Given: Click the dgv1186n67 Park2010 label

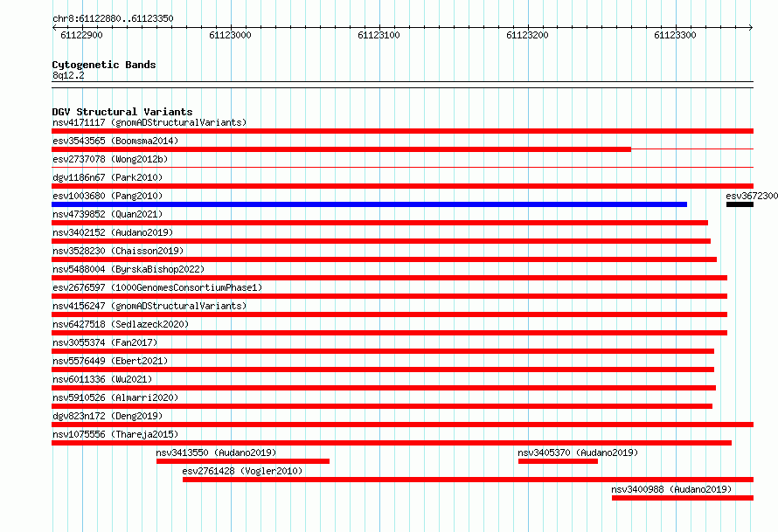Looking at the screenshot, I should point(108,177).
